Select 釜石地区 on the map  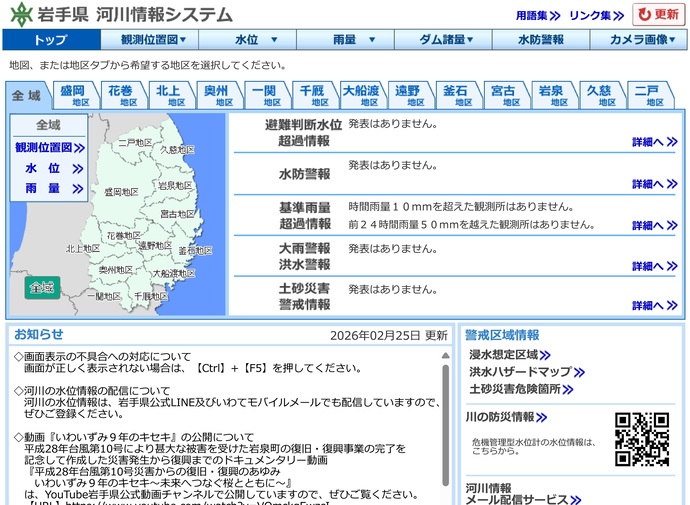(195, 251)
